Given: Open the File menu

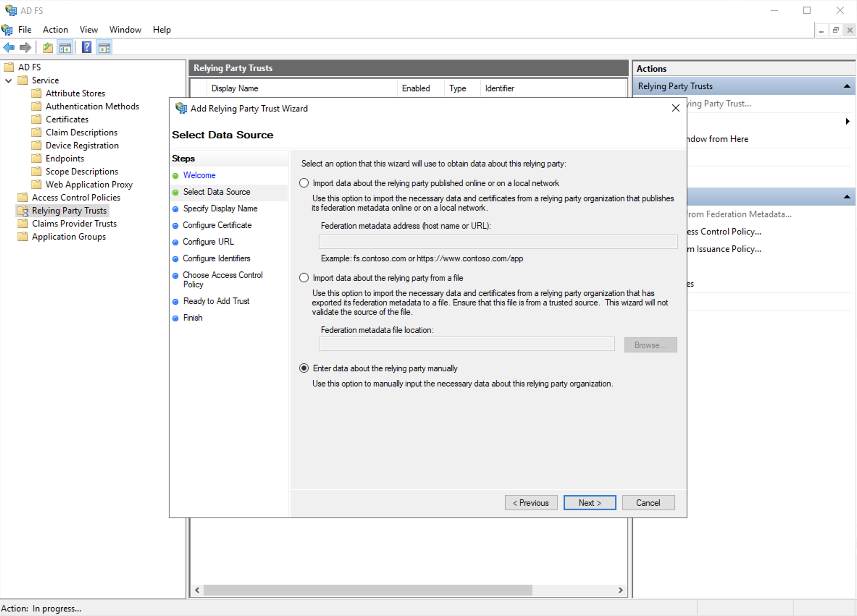Looking at the screenshot, I should click(x=25, y=29).
